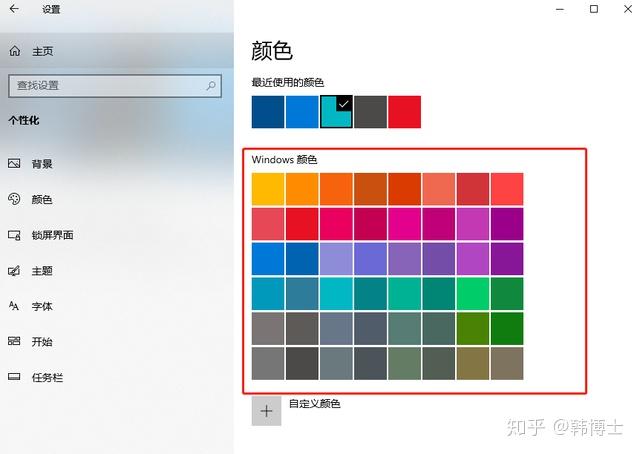640x454 pixels.
Task: Add a custom color with plus button
Action: pos(267,411)
